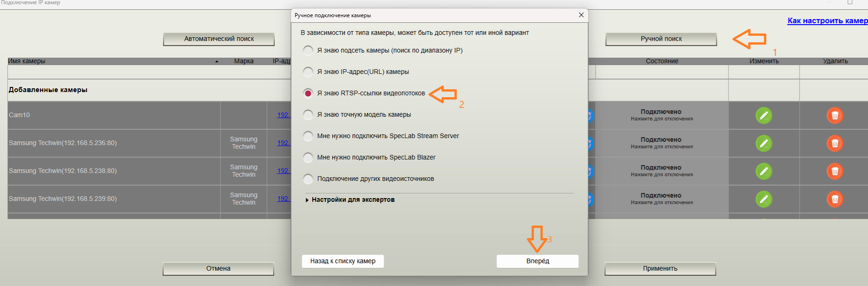Edit Samsung Techwin 192.168.5.239 camera

[763, 199]
